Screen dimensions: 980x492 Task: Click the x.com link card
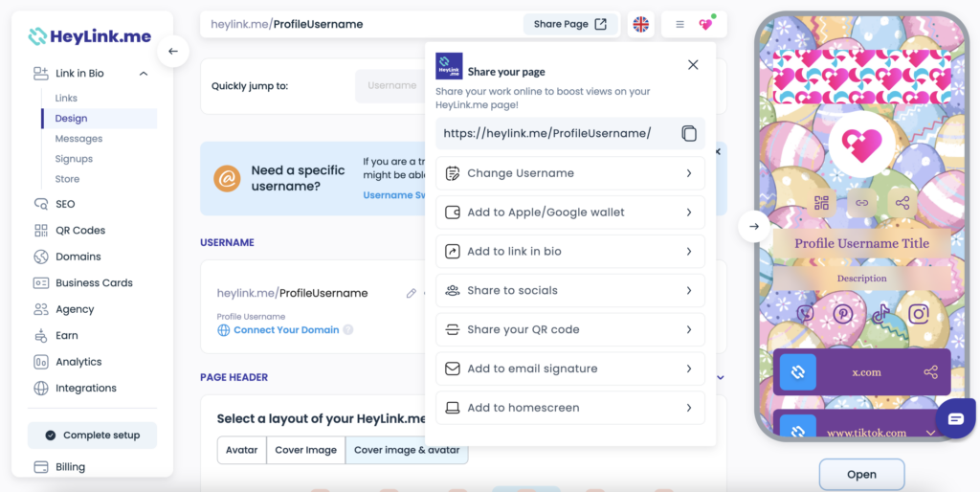tap(862, 372)
